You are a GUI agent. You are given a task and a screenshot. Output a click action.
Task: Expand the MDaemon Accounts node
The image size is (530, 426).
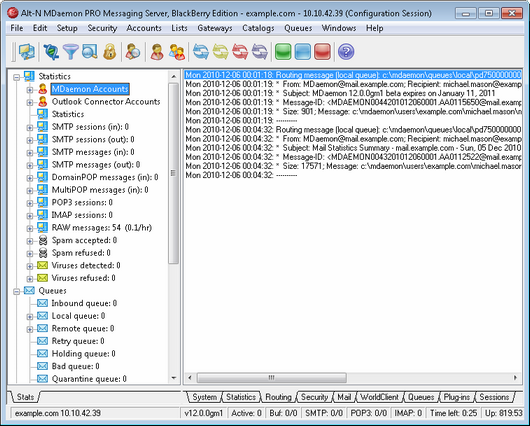[x=30, y=90]
